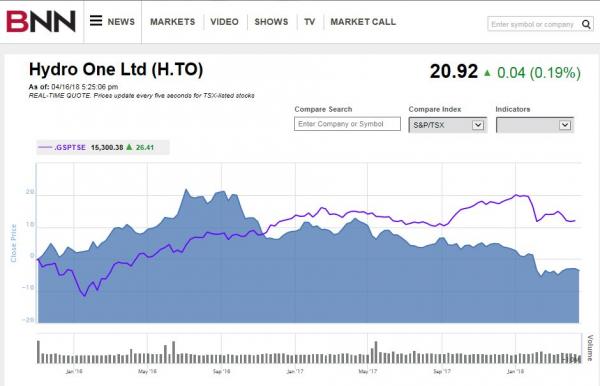
Task: Click the TV navigation link
Action: tap(310, 22)
